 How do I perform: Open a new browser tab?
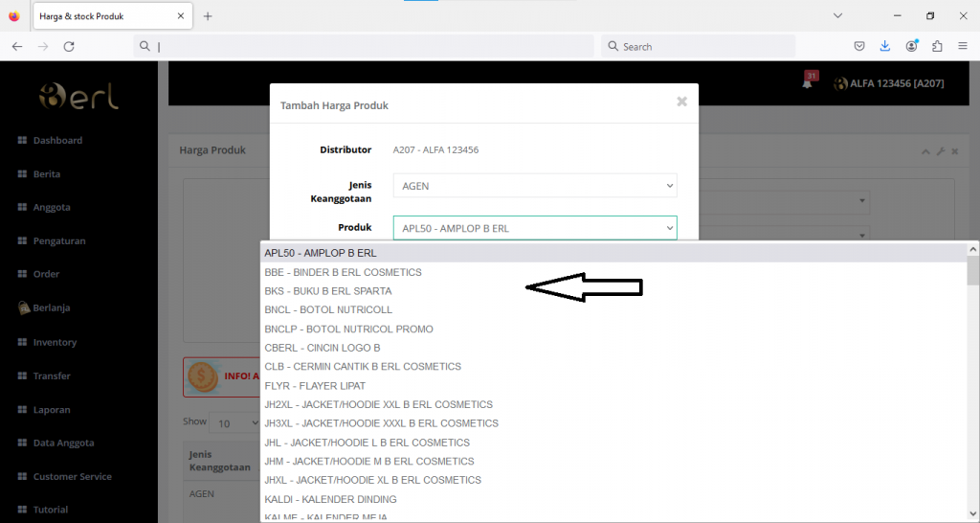(208, 16)
